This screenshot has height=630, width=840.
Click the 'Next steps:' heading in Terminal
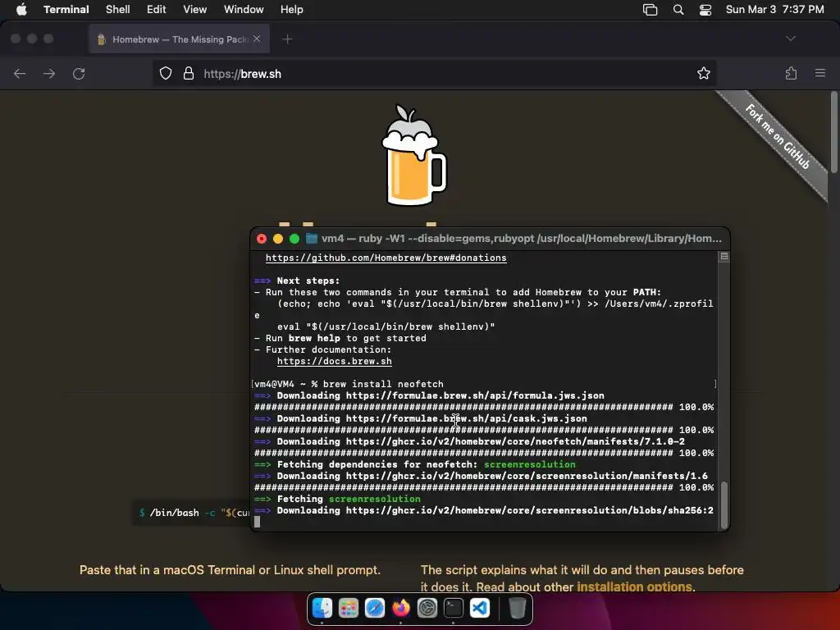pos(308,281)
